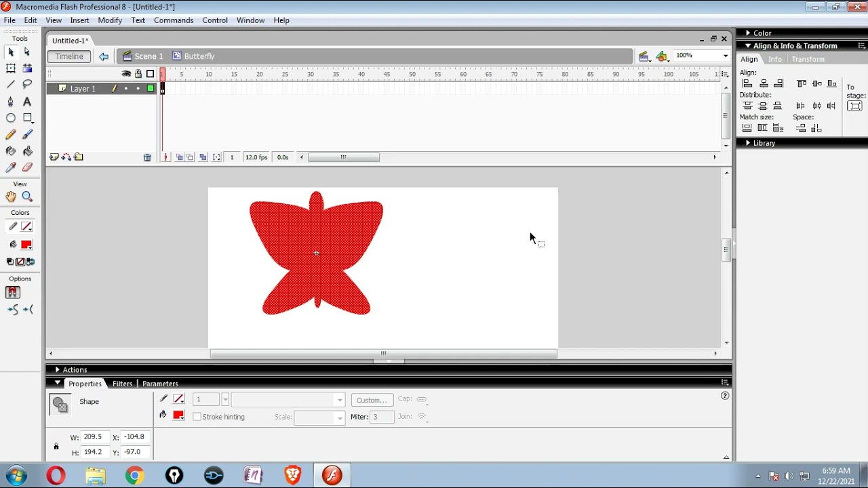
Task: Open the stage zoom 100% dropdown
Action: pos(726,56)
